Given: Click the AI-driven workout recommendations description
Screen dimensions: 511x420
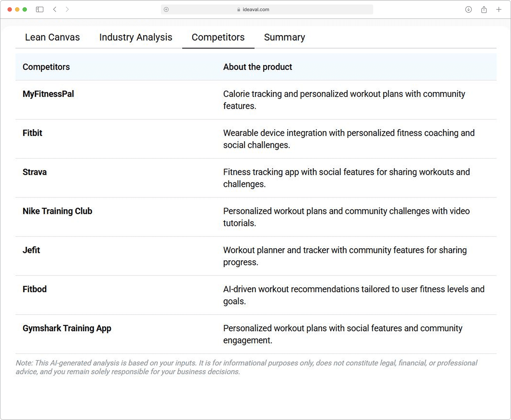Looking at the screenshot, I should pyautogui.click(x=354, y=295).
